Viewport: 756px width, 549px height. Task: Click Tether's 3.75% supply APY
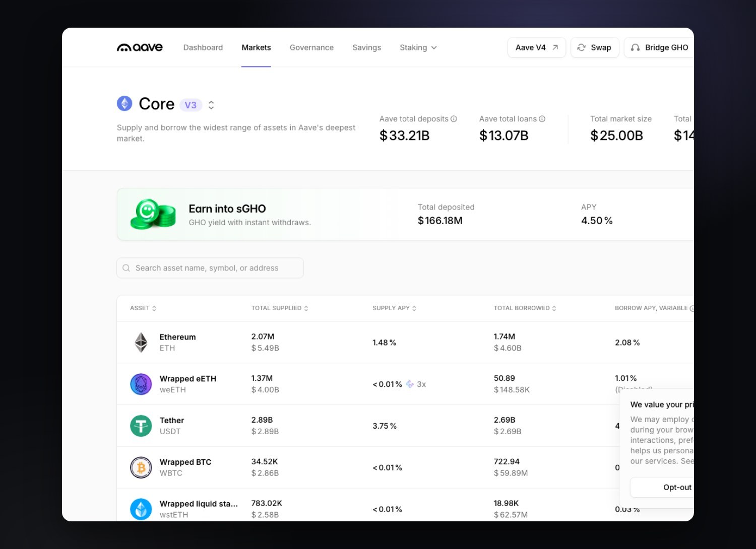385,426
